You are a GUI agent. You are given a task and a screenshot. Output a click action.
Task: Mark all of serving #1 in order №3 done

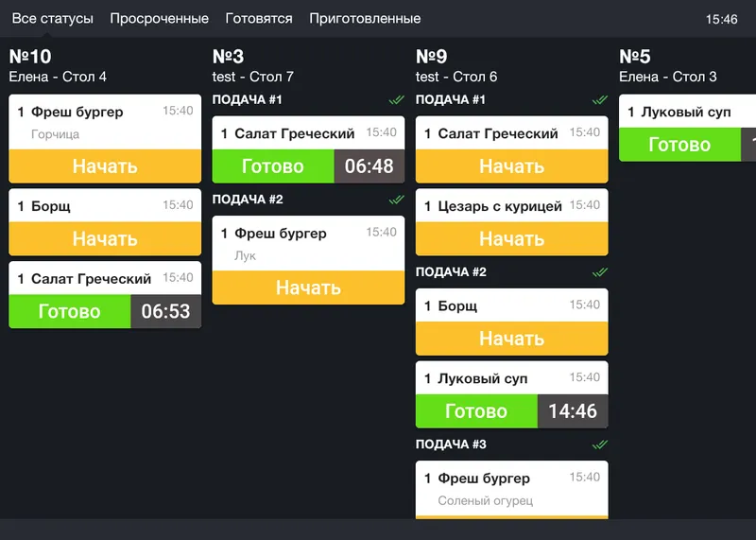(396, 100)
